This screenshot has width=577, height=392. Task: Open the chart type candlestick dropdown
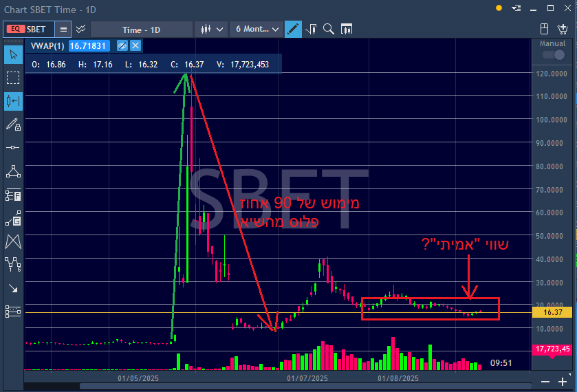(x=212, y=29)
